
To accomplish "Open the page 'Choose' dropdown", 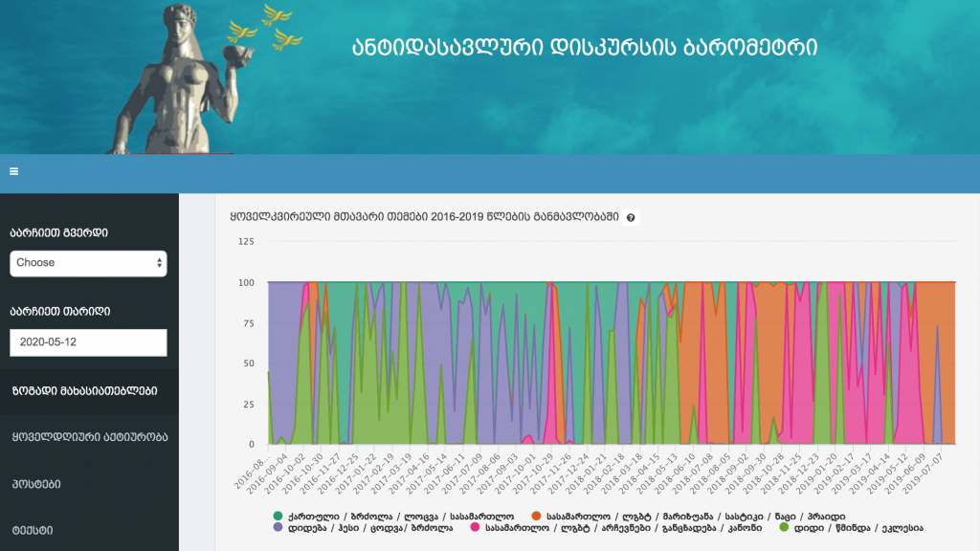I will point(88,263).
